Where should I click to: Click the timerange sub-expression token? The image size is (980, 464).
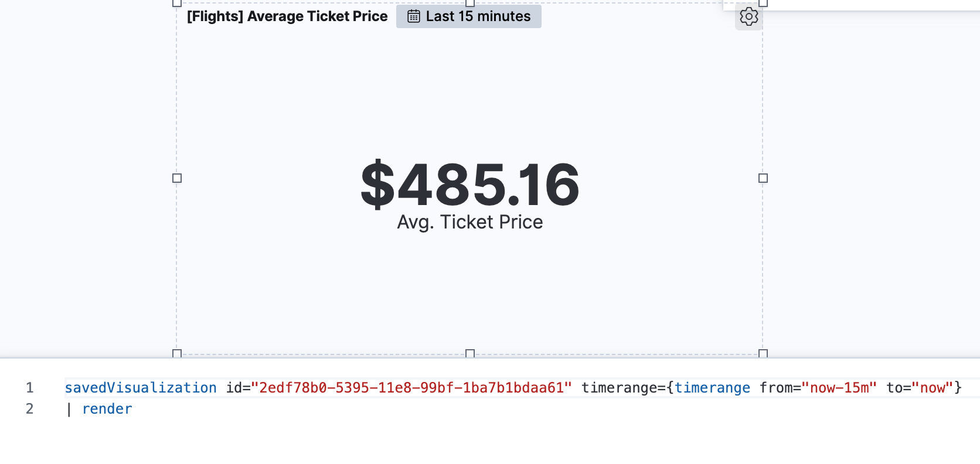coord(712,387)
